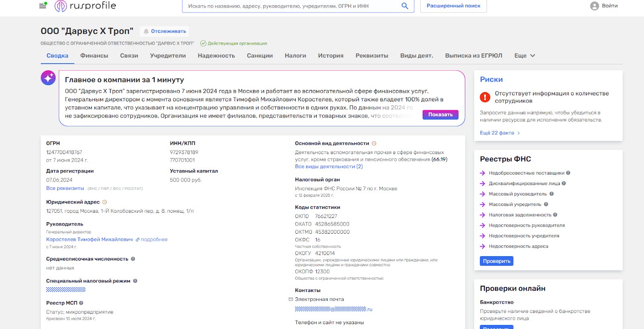The height and width of the screenshot is (329, 644).
Task: Select the ОГРН value 1247700418767
Action: pyautogui.click(x=64, y=152)
